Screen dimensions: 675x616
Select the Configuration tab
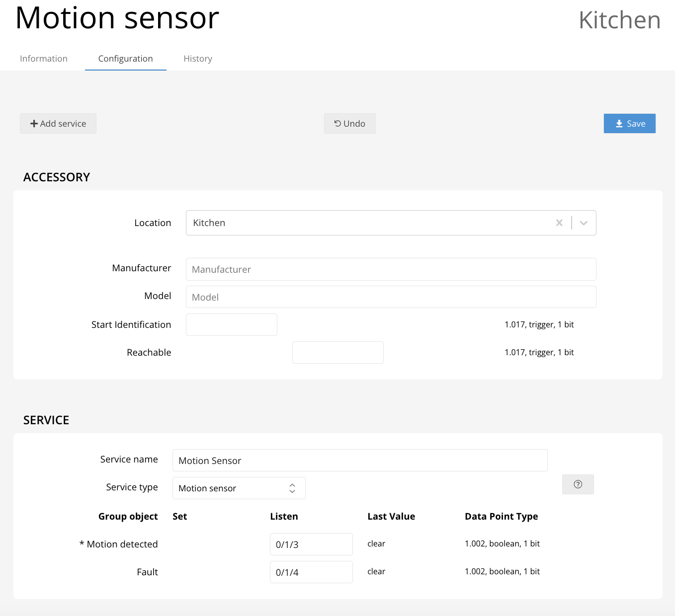tap(126, 59)
